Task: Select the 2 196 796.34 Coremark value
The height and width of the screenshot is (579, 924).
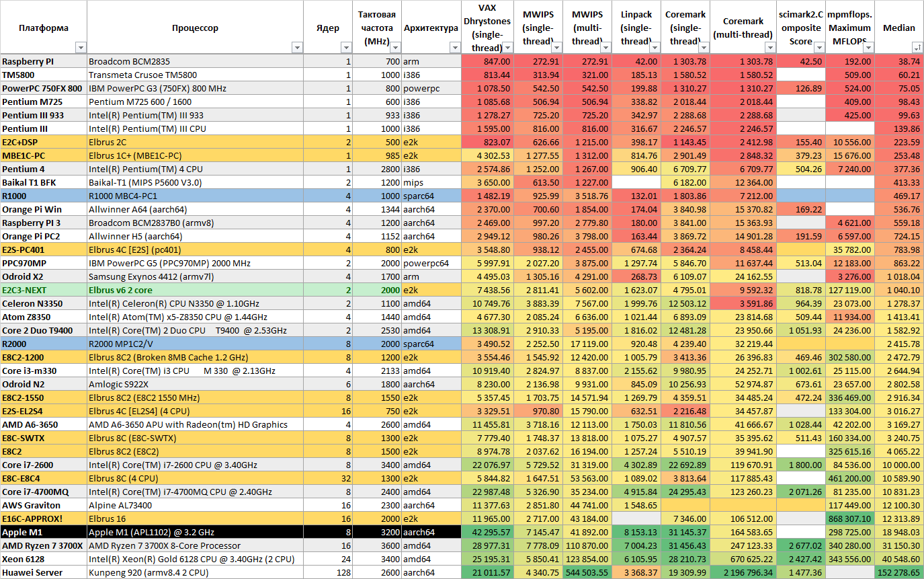Action: [743, 572]
